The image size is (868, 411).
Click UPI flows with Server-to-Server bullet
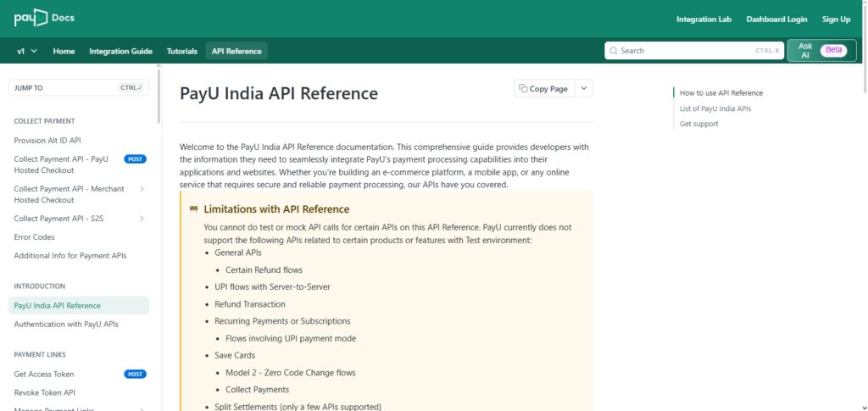tap(272, 286)
